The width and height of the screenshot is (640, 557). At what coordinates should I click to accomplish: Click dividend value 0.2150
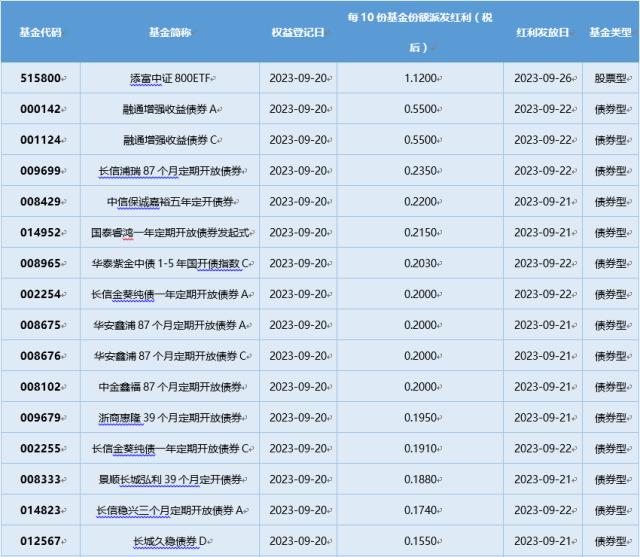420,233
